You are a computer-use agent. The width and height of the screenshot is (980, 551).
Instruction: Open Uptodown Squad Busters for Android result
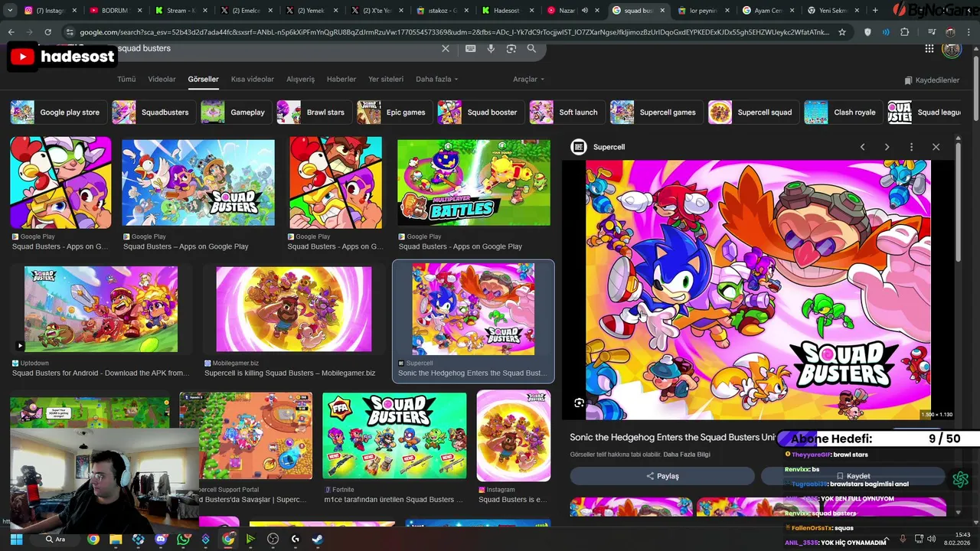101,309
